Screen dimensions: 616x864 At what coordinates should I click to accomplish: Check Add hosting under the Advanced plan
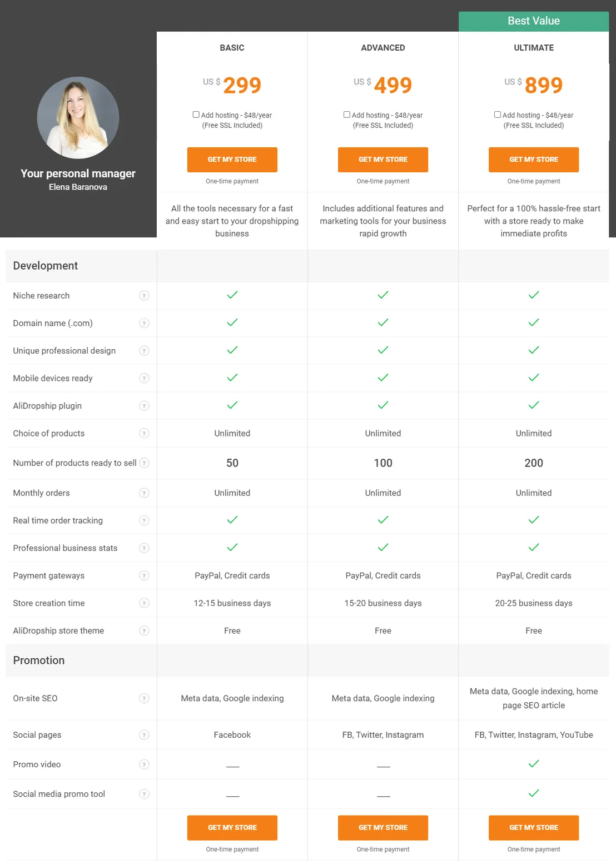[346, 114]
